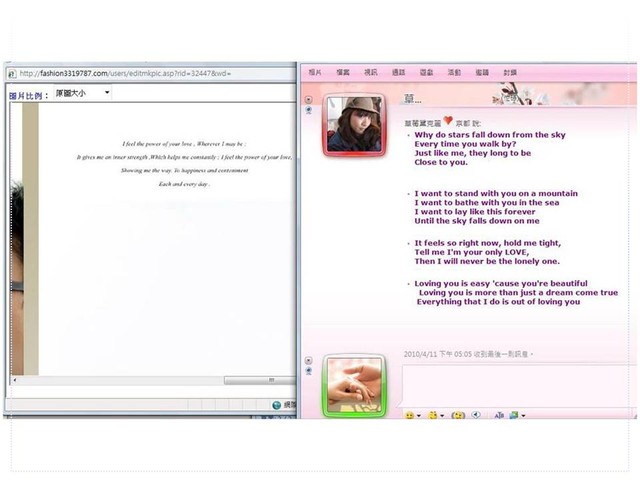Click the 封鎖 (Block) menu item in Messenger
640x480 pixels.
coord(510,72)
